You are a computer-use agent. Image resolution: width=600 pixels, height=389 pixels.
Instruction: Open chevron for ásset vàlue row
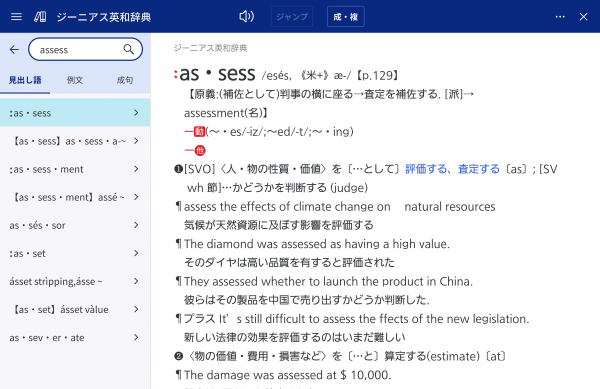(136, 309)
